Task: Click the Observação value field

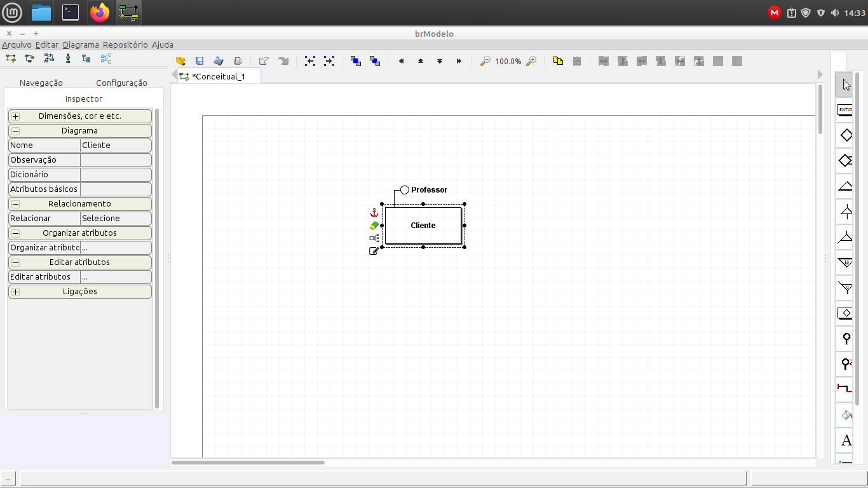Action: pyautogui.click(x=116, y=160)
